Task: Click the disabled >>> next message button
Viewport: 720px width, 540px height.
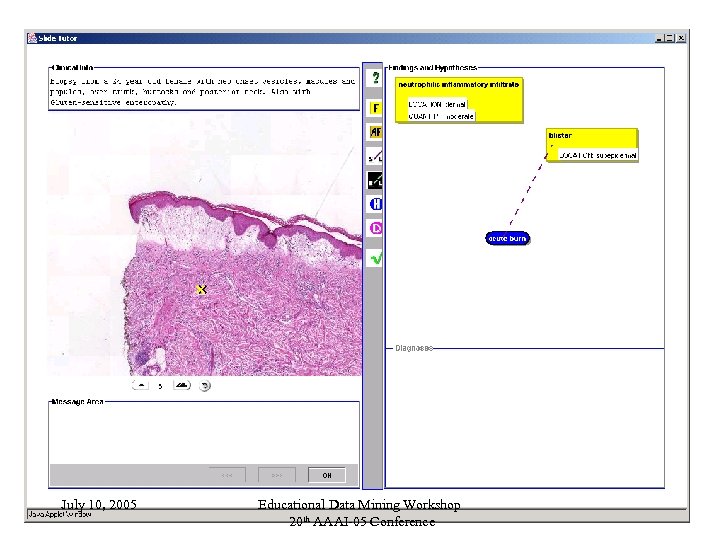Action: (x=276, y=475)
